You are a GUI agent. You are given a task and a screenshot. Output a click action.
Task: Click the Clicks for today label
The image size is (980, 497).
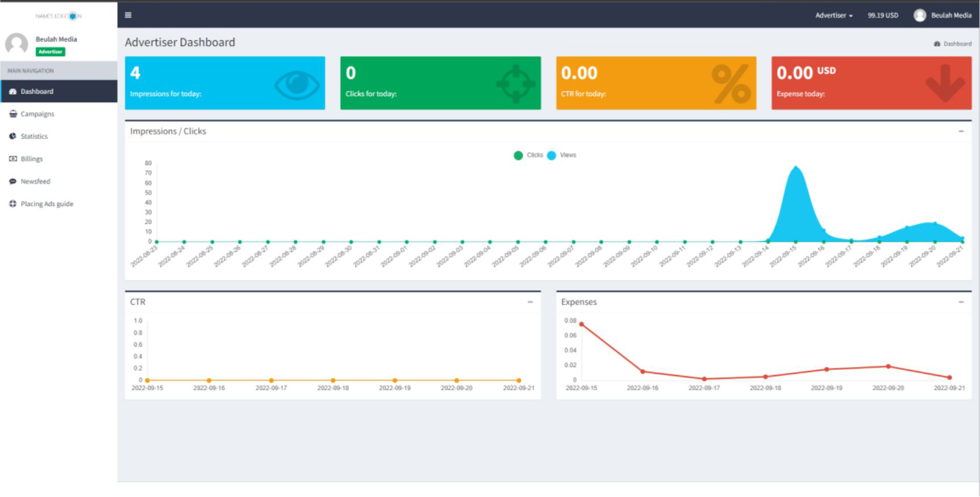371,94
